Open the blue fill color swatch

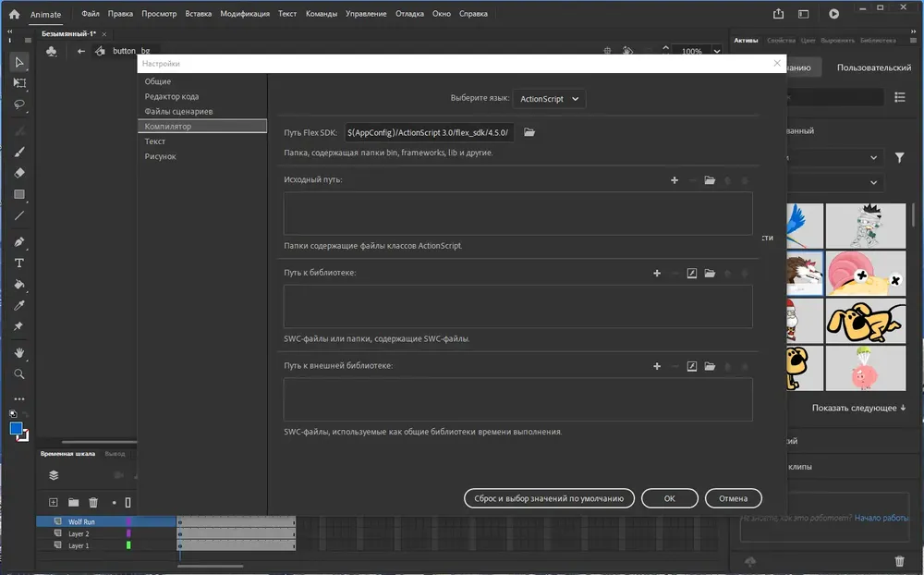pyautogui.click(x=16, y=429)
